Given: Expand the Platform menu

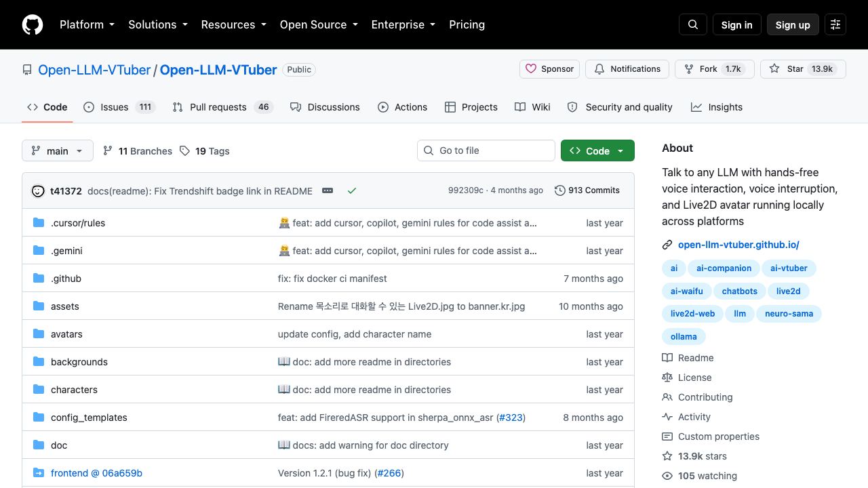Looking at the screenshot, I should click(x=87, y=24).
